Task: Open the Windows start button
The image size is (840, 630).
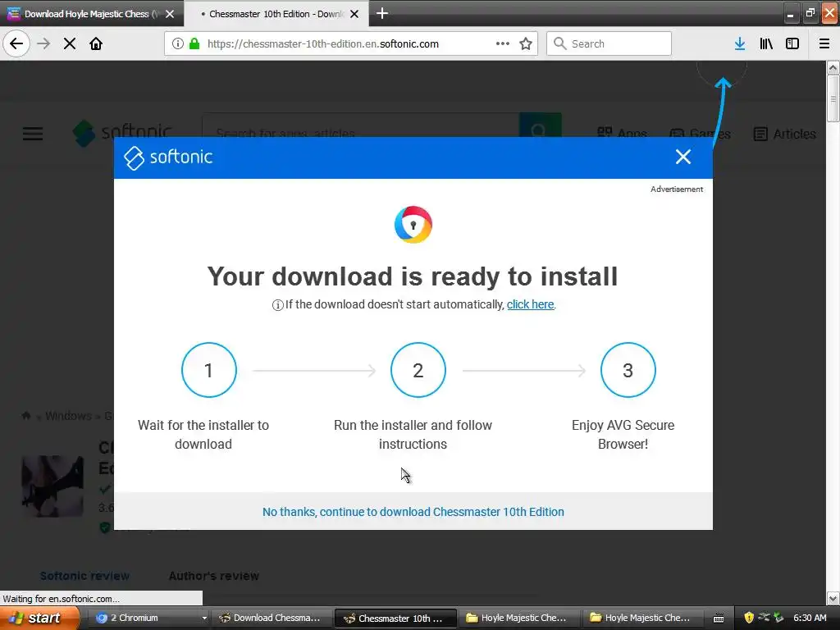Action: coord(39,618)
